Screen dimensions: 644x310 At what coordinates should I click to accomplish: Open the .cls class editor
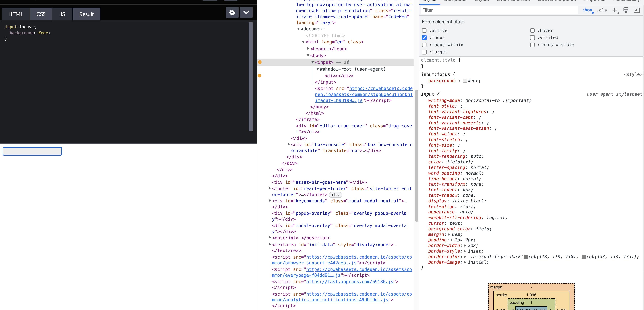[x=602, y=10]
